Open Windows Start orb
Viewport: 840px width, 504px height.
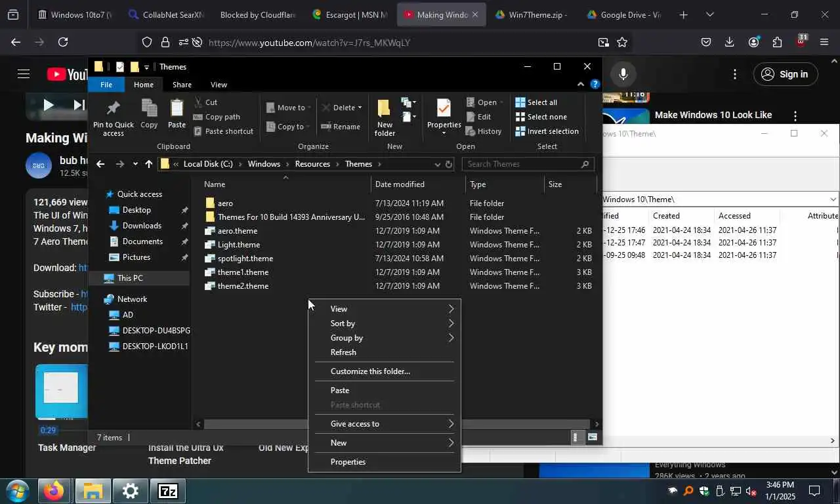click(16, 491)
